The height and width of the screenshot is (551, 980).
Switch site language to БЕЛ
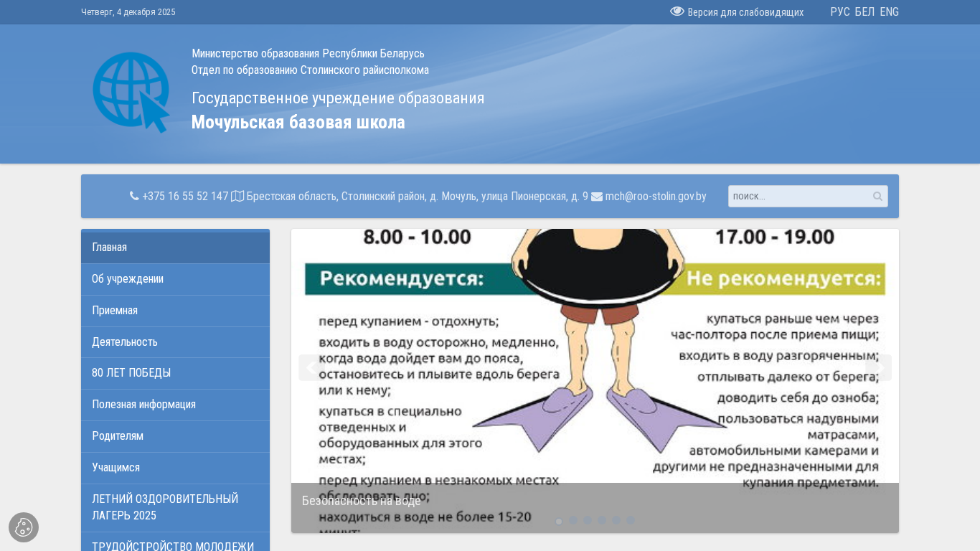click(864, 12)
